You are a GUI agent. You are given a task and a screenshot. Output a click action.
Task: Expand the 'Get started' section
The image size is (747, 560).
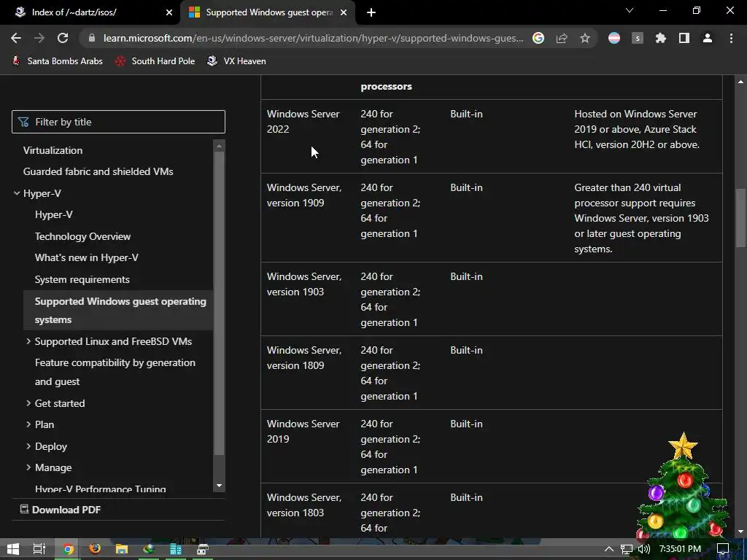tap(28, 403)
